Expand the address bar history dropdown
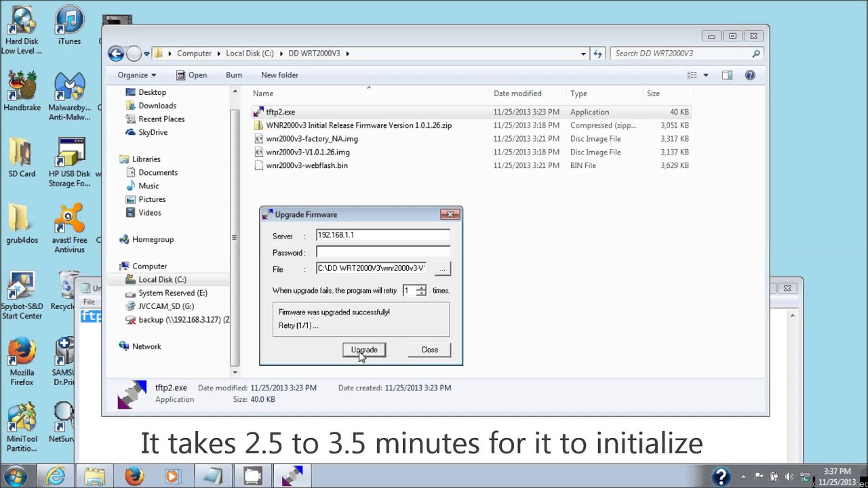Image resolution: width=868 pixels, height=488 pixels. point(583,54)
